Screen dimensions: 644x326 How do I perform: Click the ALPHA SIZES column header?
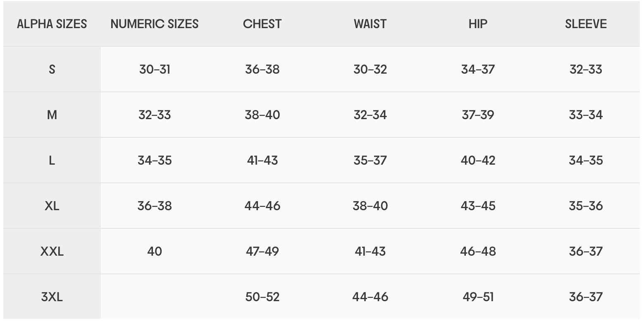[52, 24]
